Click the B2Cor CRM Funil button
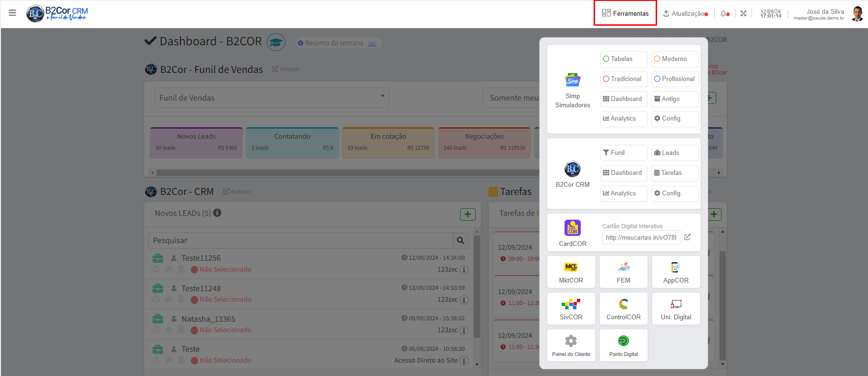868x376 pixels. coord(623,153)
